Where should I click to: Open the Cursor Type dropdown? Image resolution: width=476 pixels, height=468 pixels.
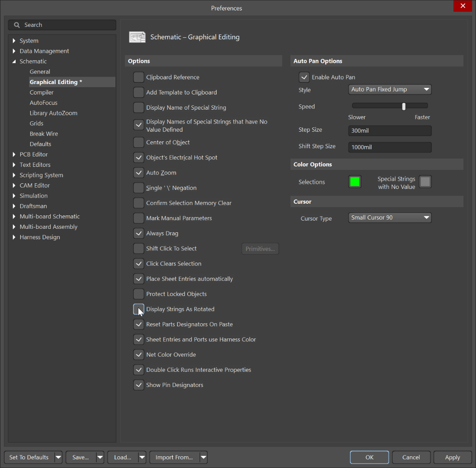click(389, 218)
